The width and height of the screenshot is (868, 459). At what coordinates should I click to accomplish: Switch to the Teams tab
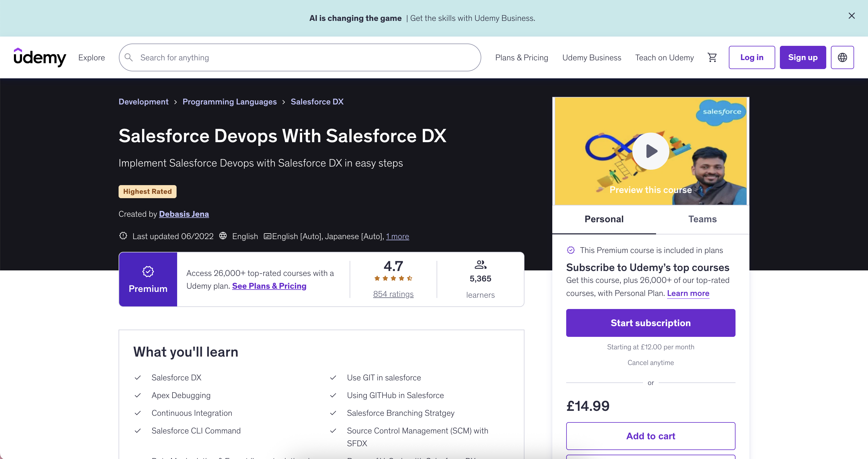[x=702, y=219]
